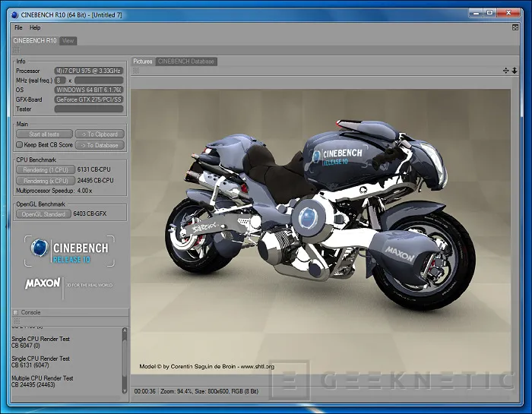Minimize the CINEBENCH window

pos(477,13)
